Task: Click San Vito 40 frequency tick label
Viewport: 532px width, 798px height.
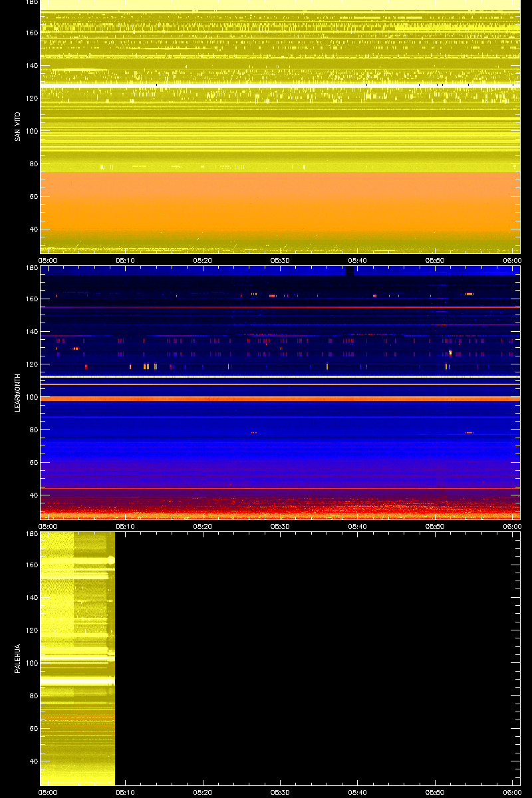Action: (x=33, y=229)
